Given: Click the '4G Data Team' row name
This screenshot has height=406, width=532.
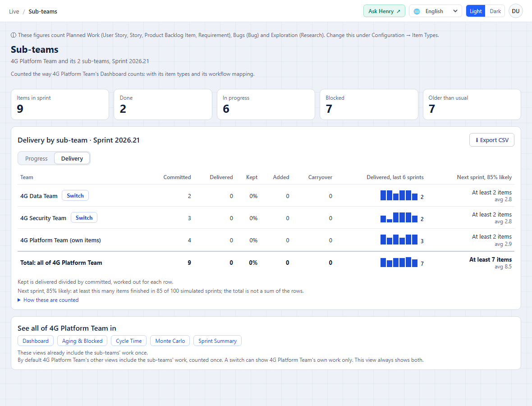Looking at the screenshot, I should (39, 196).
